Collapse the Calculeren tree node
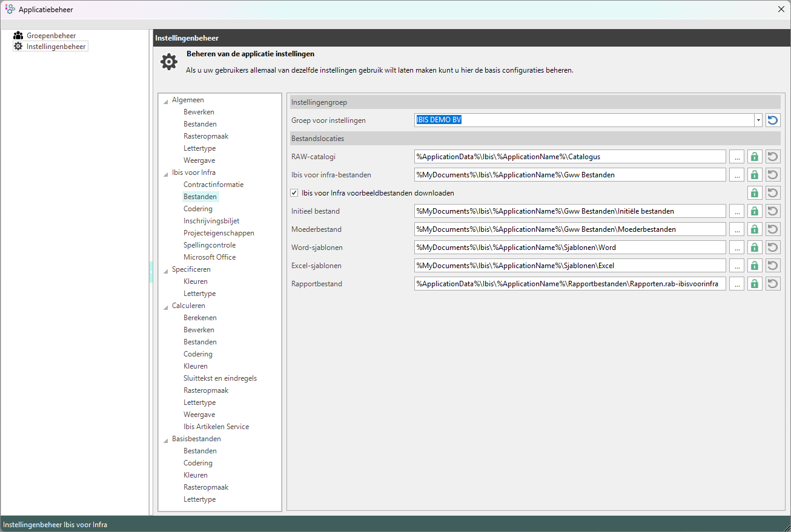 (x=166, y=306)
